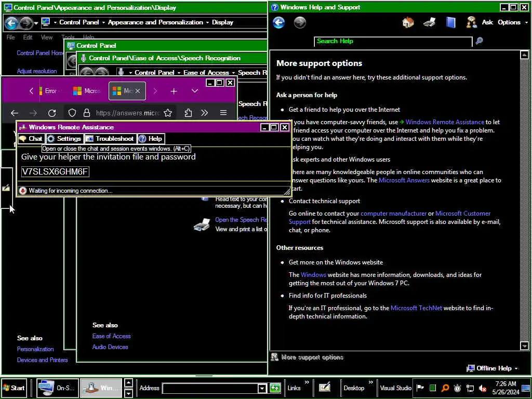Click the shield tracking protection icon

click(72, 113)
